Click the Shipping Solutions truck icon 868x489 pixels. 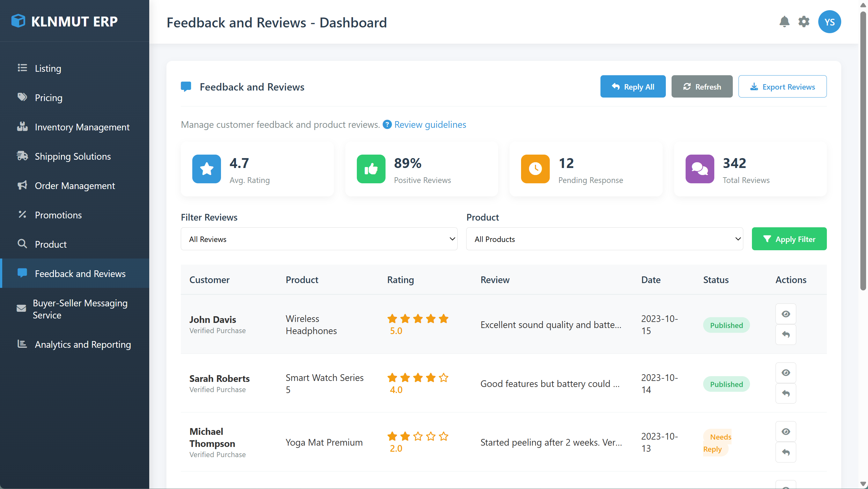[x=22, y=156]
